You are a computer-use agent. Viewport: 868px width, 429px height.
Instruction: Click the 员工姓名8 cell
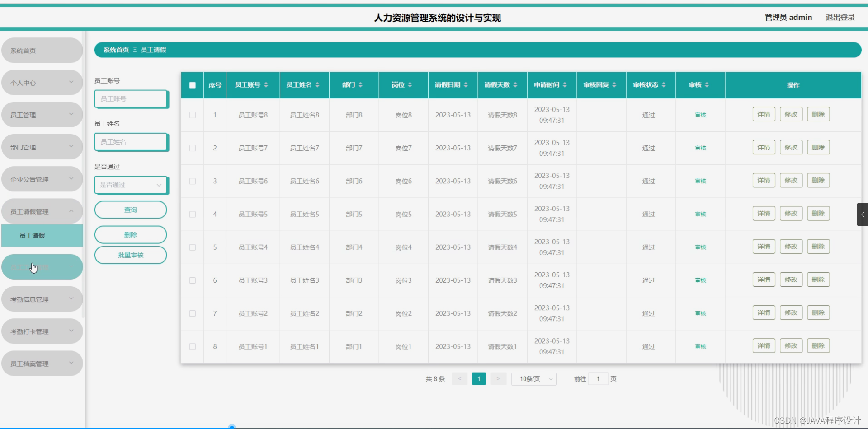(x=305, y=115)
